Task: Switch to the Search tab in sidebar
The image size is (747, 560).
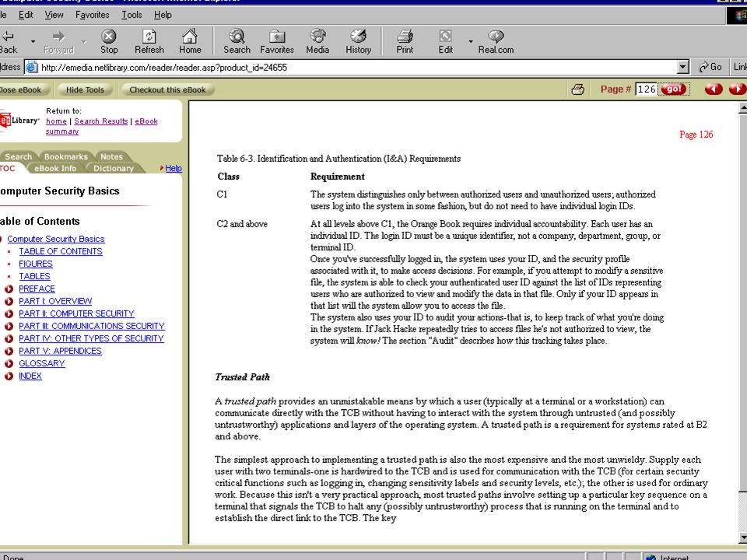Action: click(x=18, y=156)
